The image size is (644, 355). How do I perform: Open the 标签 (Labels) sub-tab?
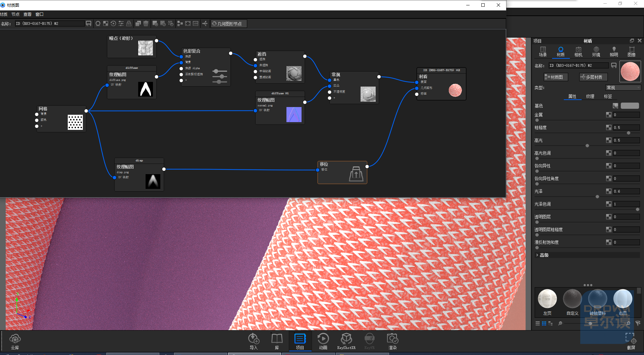(608, 96)
